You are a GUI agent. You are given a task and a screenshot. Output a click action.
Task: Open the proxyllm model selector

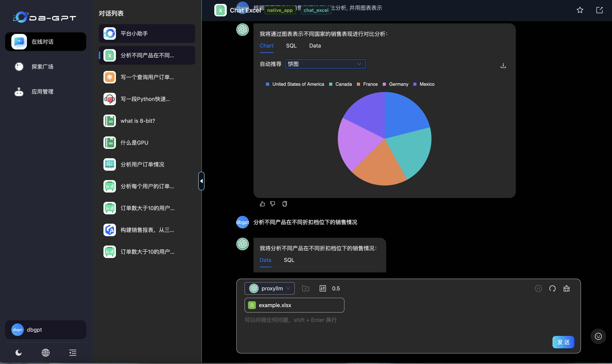pos(269,288)
